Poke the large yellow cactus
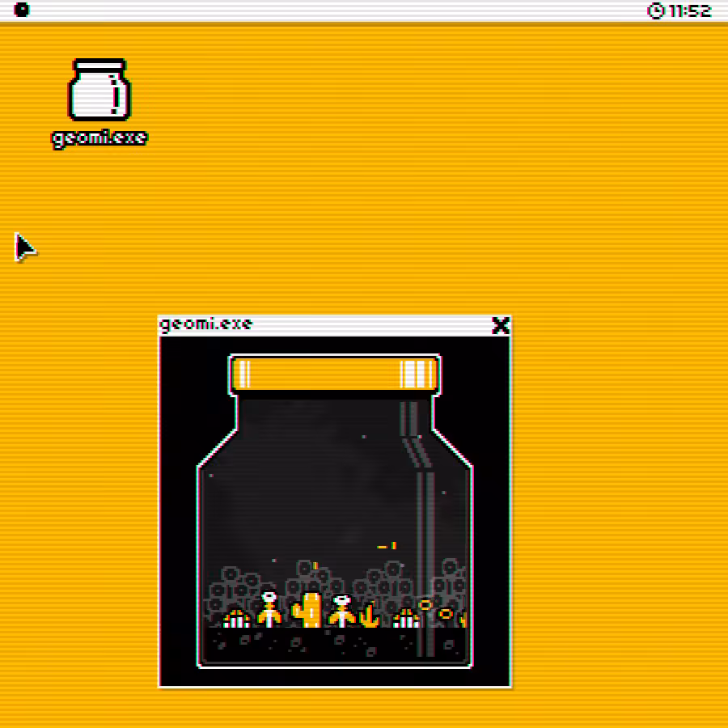This screenshot has width=728, height=728. (307, 610)
